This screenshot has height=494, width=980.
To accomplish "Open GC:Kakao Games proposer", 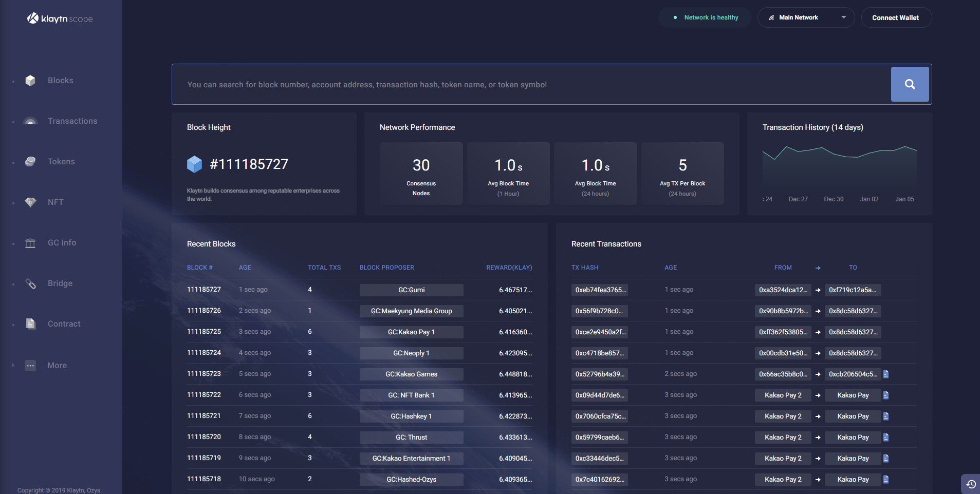I will (412, 374).
